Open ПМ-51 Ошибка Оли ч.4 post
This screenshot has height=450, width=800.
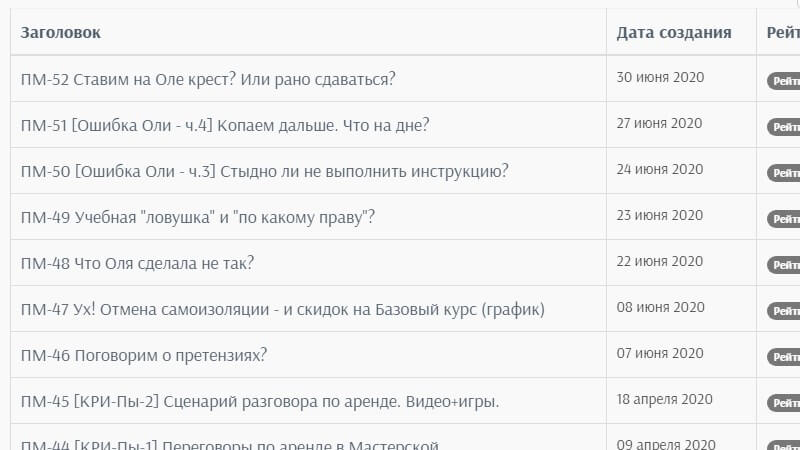click(x=225, y=125)
